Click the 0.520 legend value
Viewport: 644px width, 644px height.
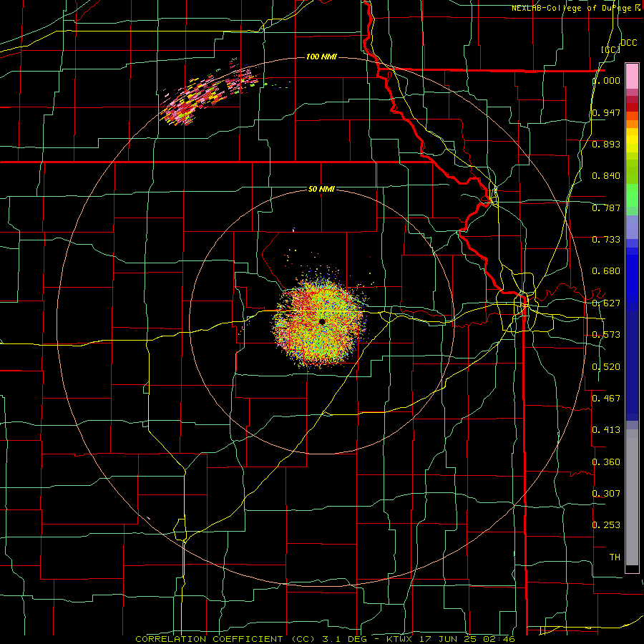(606, 367)
